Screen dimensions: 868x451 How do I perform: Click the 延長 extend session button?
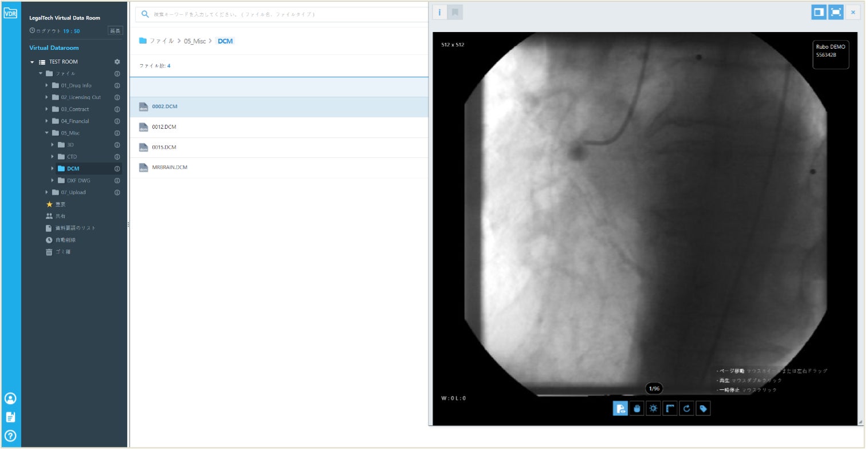pos(115,31)
